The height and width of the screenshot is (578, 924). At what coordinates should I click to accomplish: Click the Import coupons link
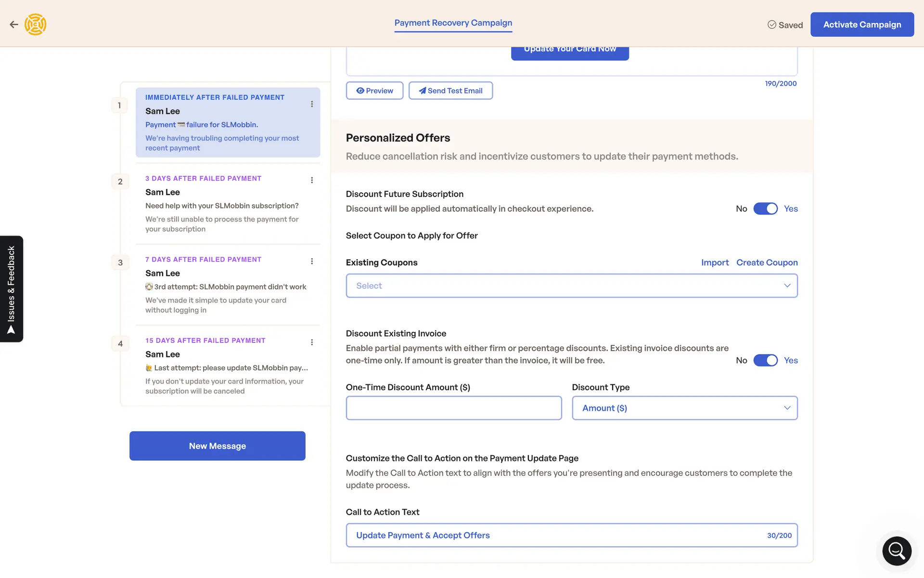pos(715,263)
